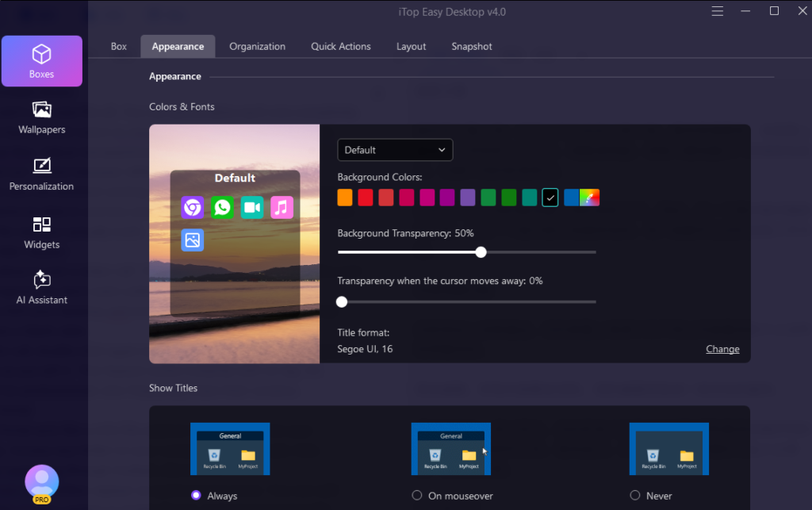Click the Background Transparency slider handle
Screen dimensions: 812x510
[x=481, y=252]
